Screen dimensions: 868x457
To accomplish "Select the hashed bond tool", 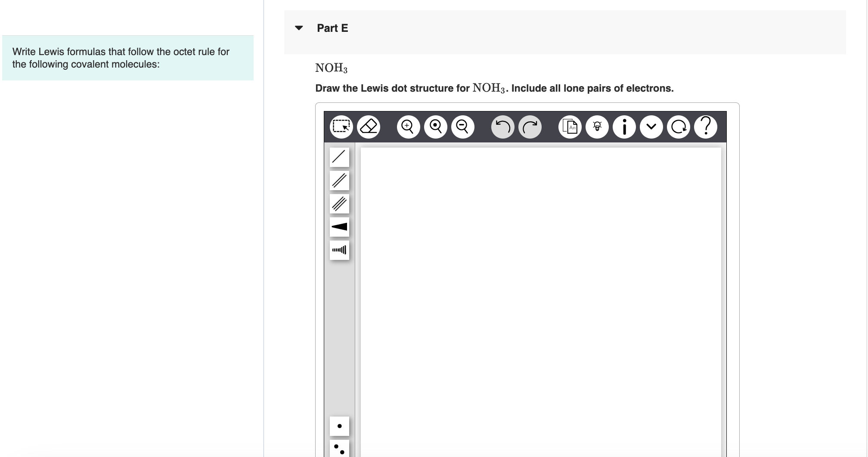I will click(x=339, y=250).
